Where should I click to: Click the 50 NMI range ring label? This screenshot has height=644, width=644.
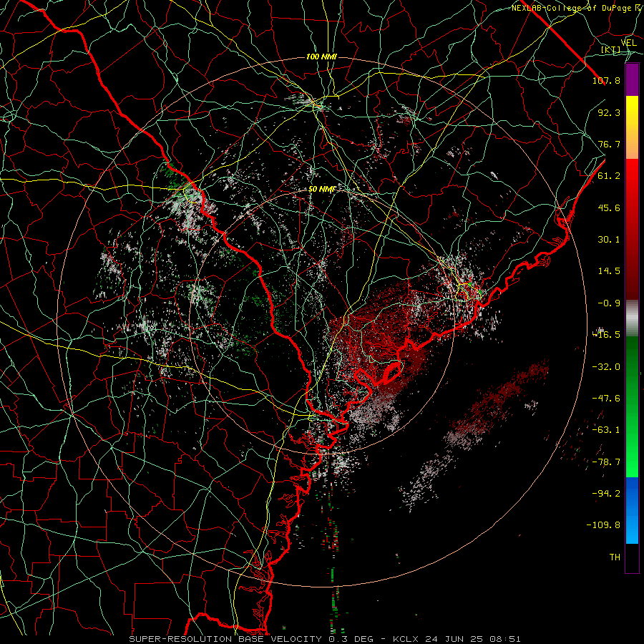coord(321,190)
